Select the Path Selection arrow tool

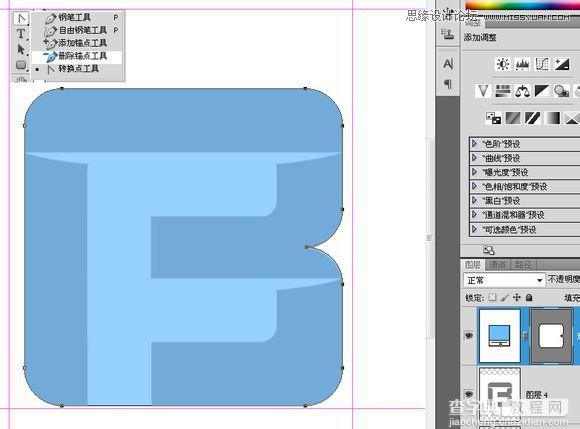[x=21, y=49]
